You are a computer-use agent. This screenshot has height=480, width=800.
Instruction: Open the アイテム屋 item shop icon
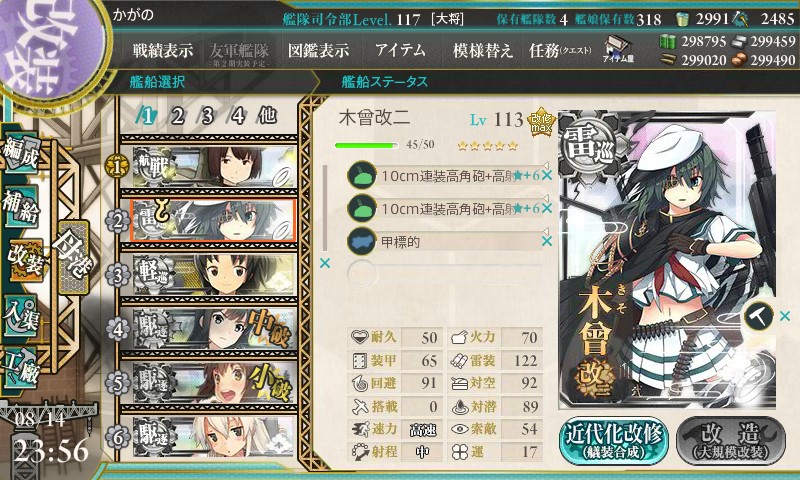point(618,49)
